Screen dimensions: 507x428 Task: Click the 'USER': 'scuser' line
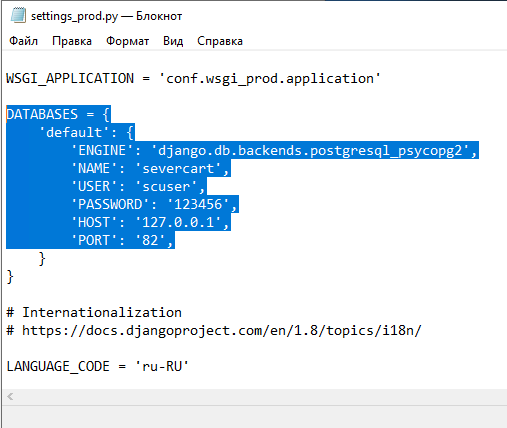pyautogui.click(x=138, y=186)
